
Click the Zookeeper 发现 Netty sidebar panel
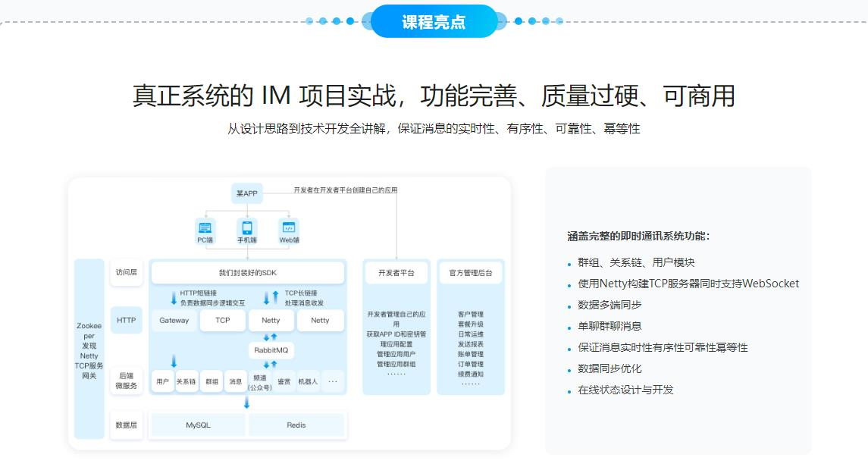pyautogui.click(x=89, y=349)
